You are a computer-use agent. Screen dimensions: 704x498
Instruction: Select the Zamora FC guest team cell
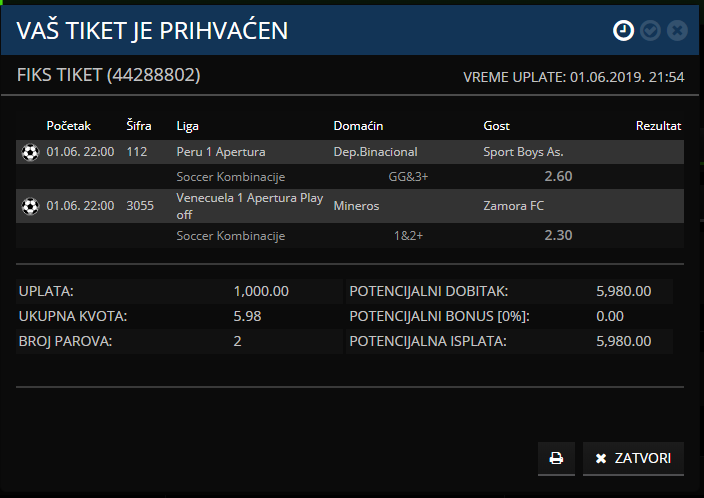point(514,206)
